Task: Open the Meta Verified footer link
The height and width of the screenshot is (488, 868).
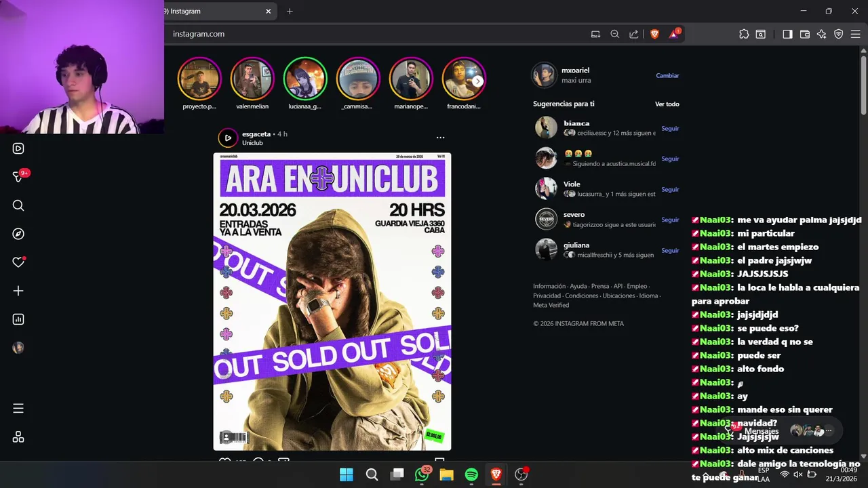Action: pos(551,306)
